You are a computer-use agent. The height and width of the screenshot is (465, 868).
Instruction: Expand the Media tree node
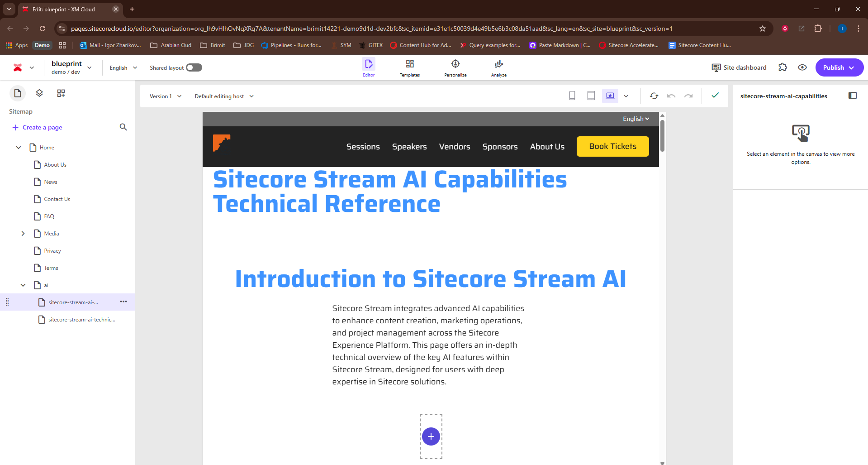23,234
